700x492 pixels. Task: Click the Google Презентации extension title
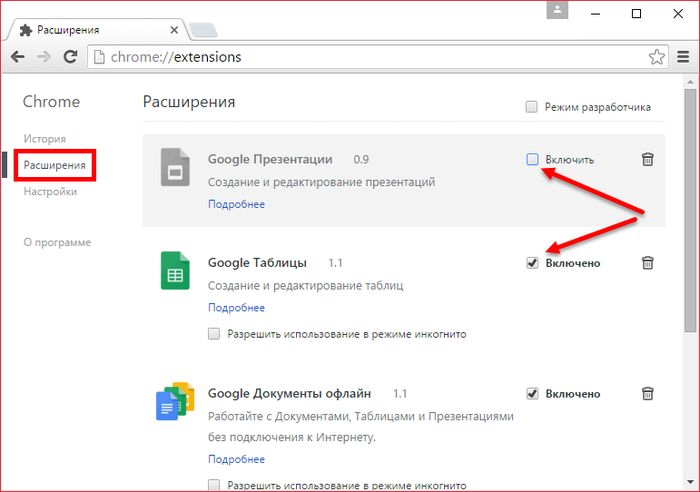pyautogui.click(x=270, y=159)
